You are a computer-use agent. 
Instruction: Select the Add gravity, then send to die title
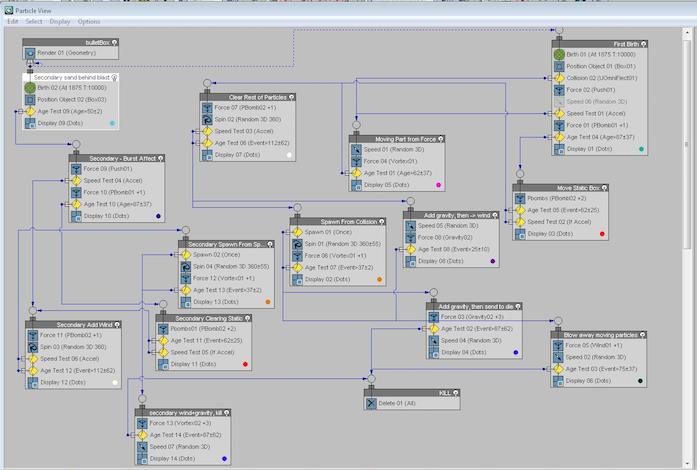pyautogui.click(x=474, y=306)
